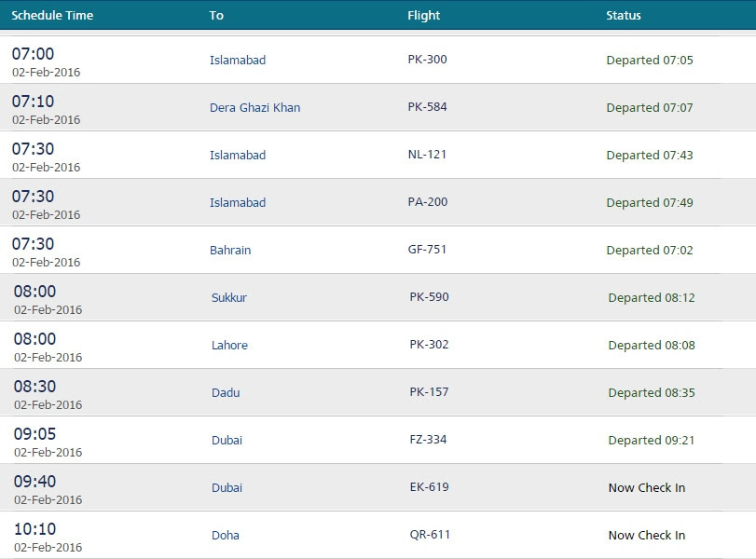Select the Dadu destination link

click(226, 393)
